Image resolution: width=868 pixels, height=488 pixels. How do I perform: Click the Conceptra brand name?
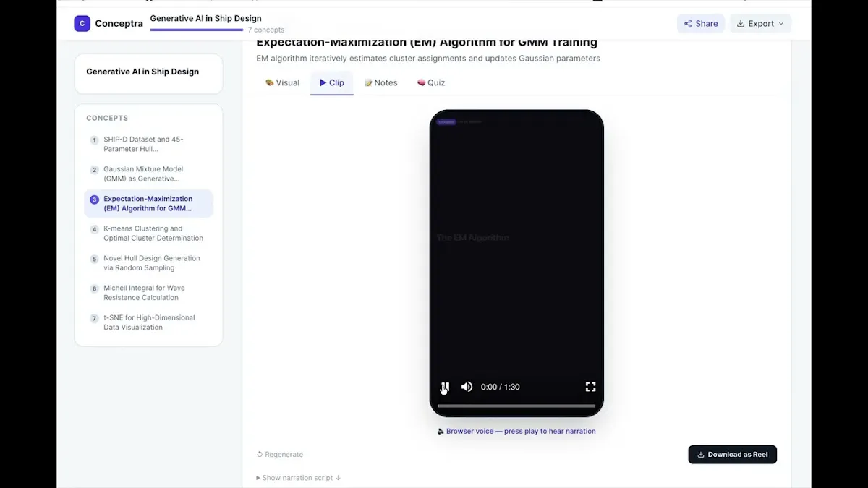tap(119, 23)
